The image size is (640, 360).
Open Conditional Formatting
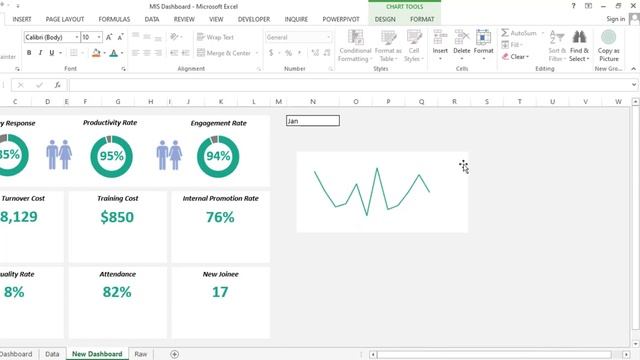tap(355, 46)
